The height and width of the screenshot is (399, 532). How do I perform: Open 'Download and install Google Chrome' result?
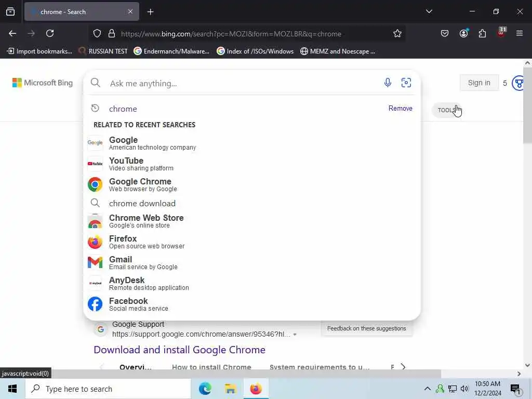(179, 350)
